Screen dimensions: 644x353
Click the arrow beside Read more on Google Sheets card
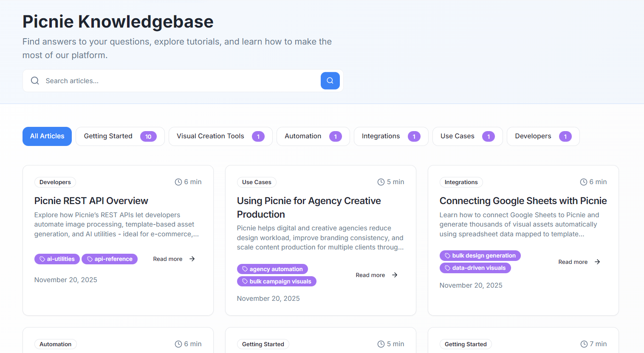598,262
